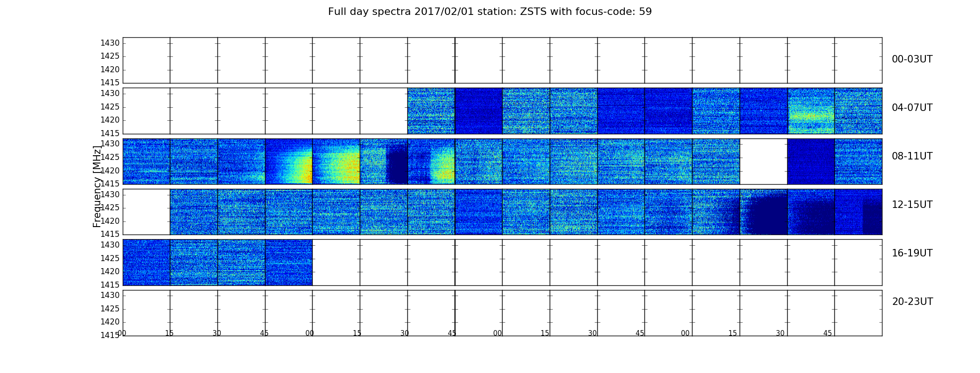Click the solid dark-blue panel after the 08-11UT gap
The image size is (980, 373).
click(811, 161)
